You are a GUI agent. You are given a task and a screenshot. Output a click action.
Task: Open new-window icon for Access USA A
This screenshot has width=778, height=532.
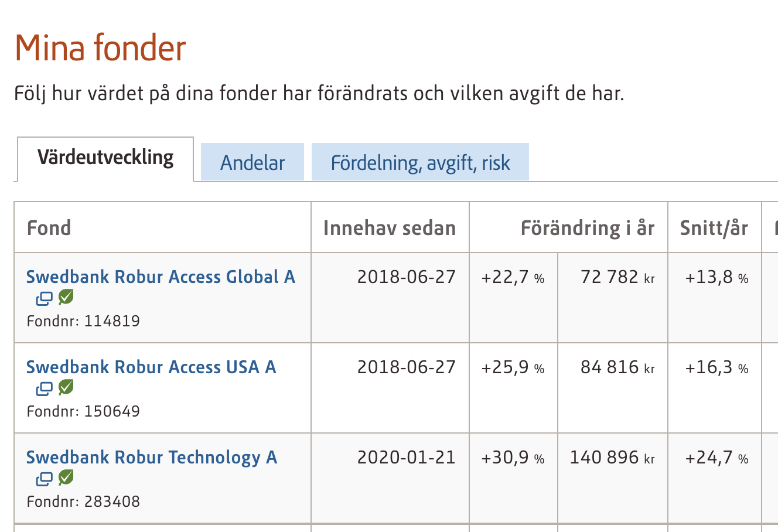(44, 388)
